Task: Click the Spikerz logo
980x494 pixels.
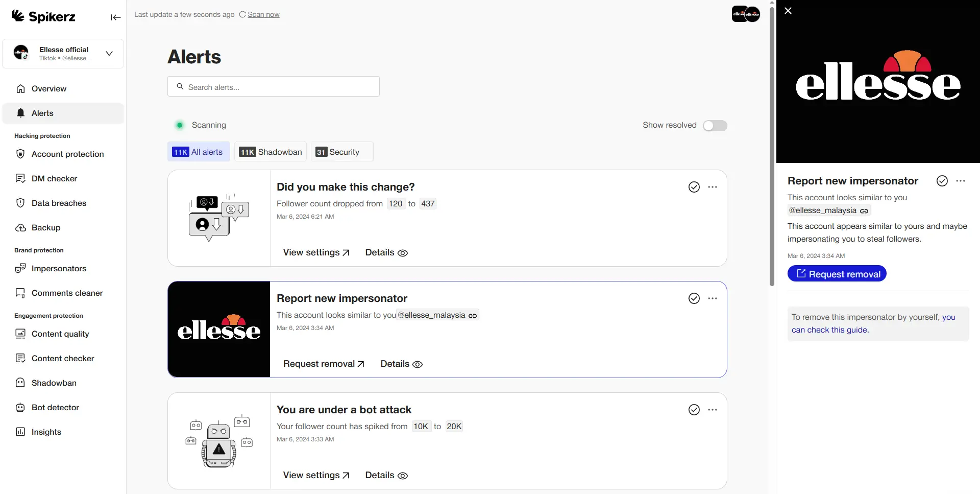Action: click(x=44, y=16)
